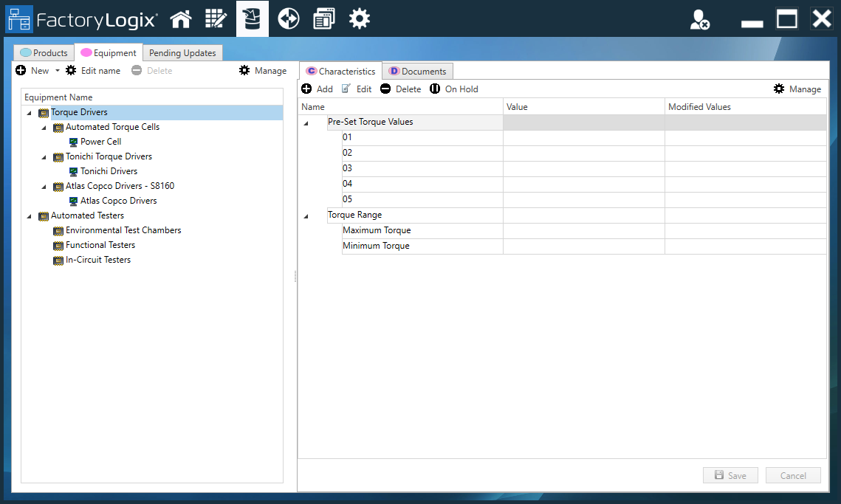Click the Manage gear above equipment tree
This screenshot has height=504, width=841.
244,70
